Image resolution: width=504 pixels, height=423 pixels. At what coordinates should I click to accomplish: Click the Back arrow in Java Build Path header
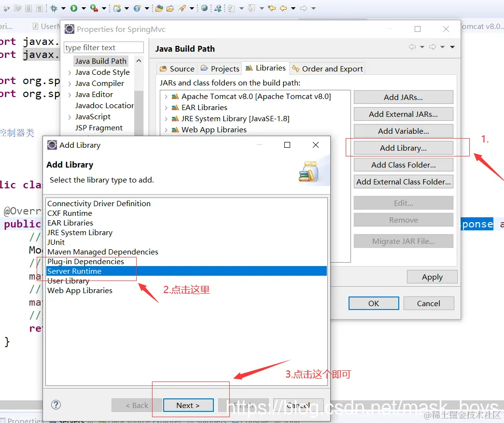pyautogui.click(x=412, y=47)
